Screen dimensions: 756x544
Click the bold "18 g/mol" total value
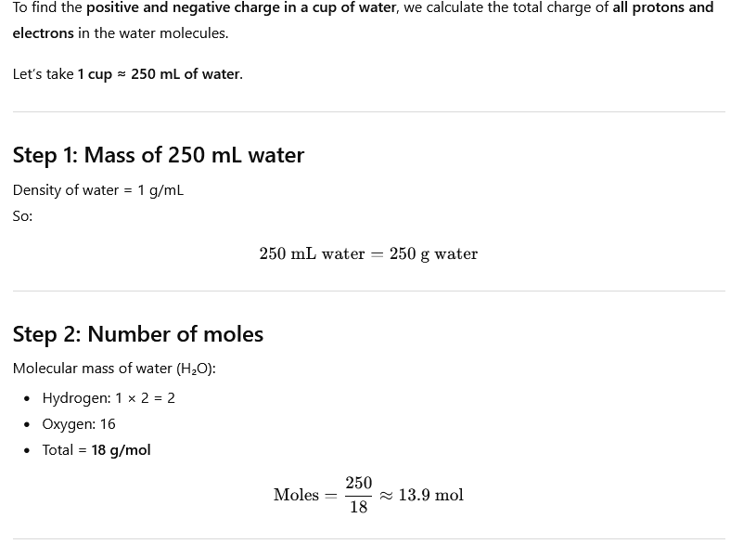pos(121,450)
